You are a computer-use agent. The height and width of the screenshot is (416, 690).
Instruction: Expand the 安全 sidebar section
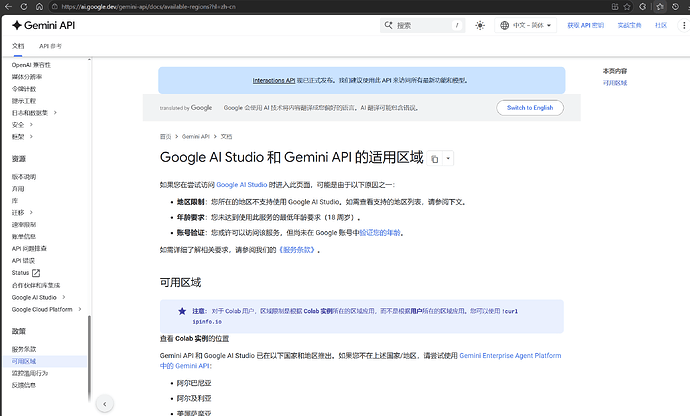(x=31, y=125)
